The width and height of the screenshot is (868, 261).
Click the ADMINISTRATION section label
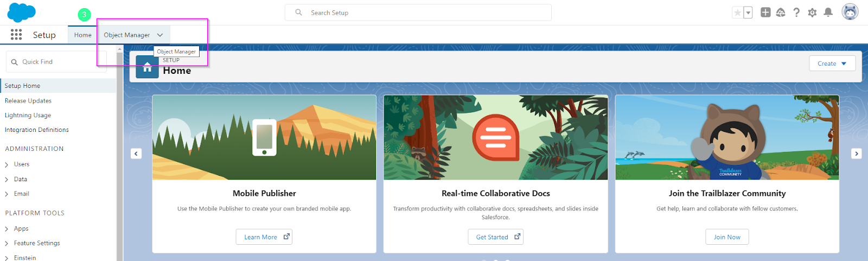coord(34,149)
